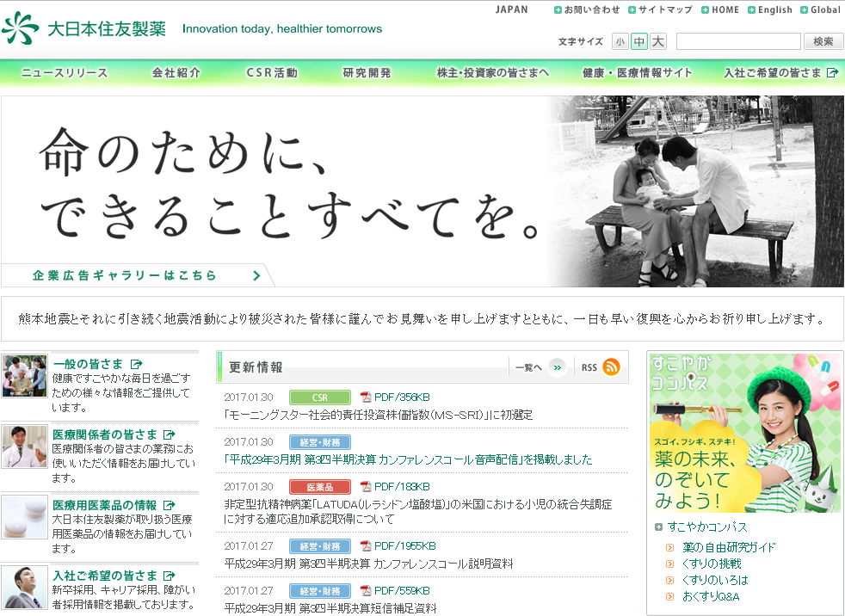Set text size to 大 (large)

[658, 41]
